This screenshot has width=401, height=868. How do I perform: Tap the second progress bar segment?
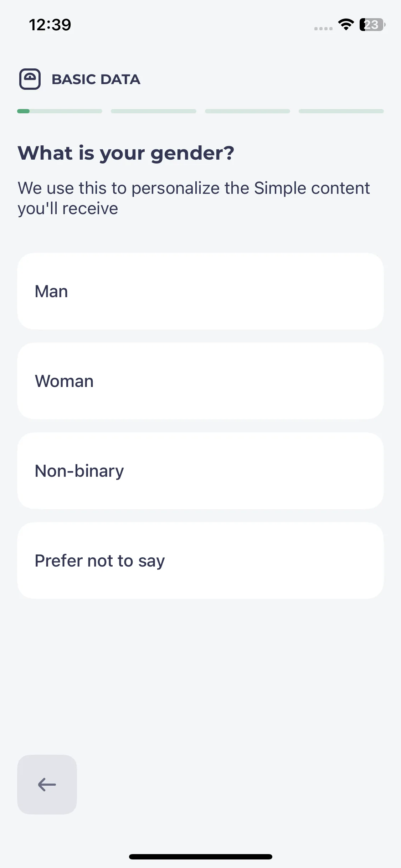click(154, 111)
